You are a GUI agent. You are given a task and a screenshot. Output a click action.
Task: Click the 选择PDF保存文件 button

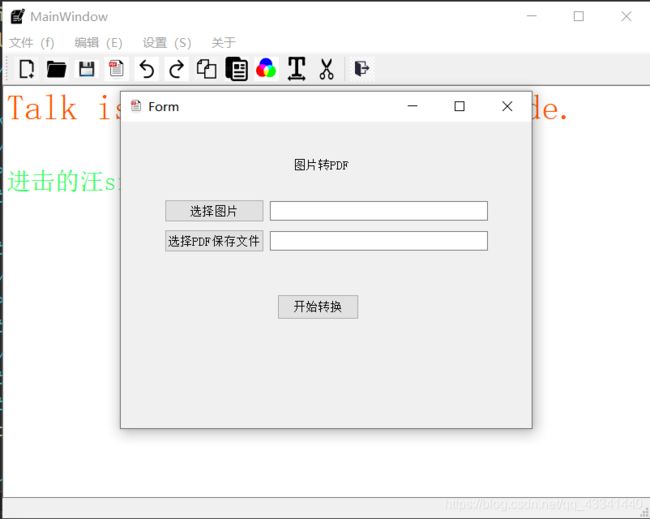[x=214, y=241]
